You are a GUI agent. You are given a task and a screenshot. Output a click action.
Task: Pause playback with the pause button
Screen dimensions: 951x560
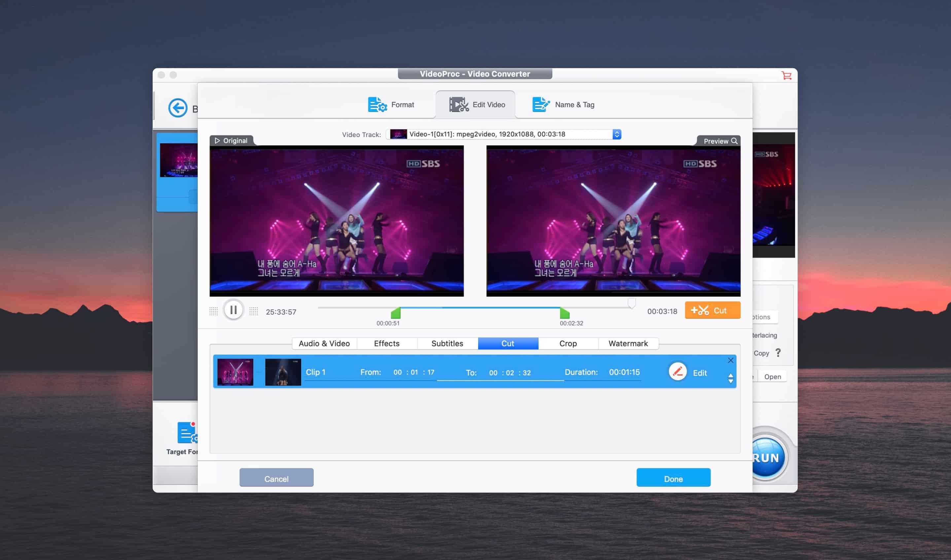[233, 310]
